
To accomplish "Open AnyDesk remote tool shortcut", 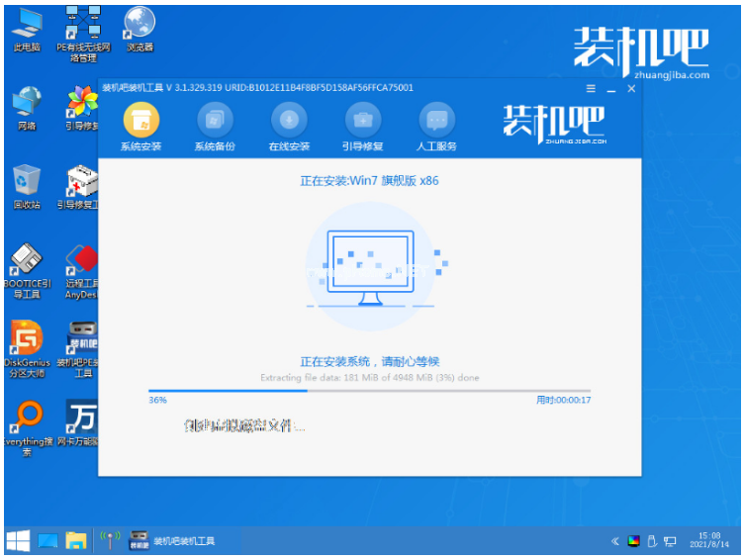I will point(82,264).
